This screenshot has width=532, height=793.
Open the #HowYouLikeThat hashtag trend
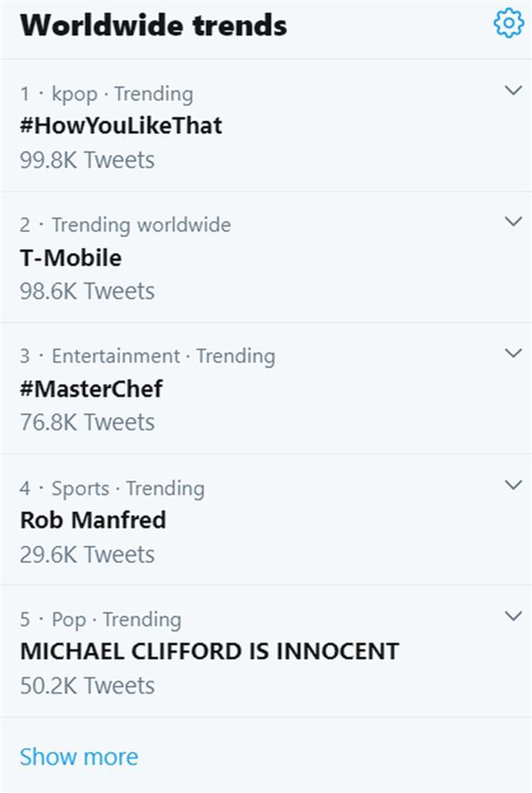point(121,125)
